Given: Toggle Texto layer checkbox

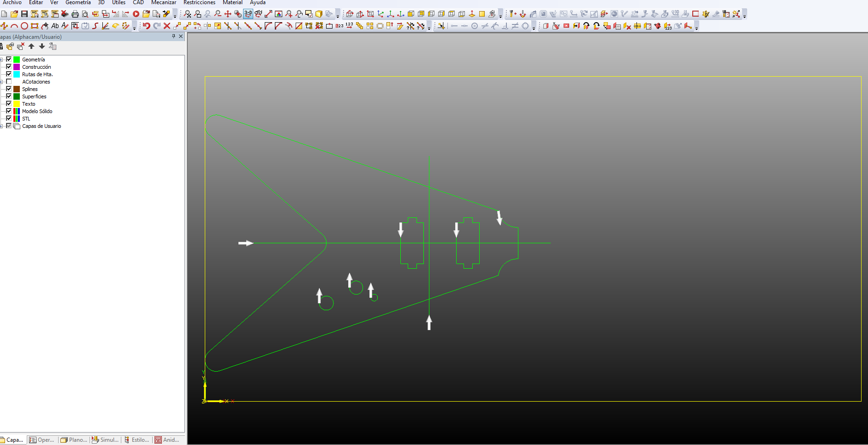Looking at the screenshot, I should [x=9, y=103].
